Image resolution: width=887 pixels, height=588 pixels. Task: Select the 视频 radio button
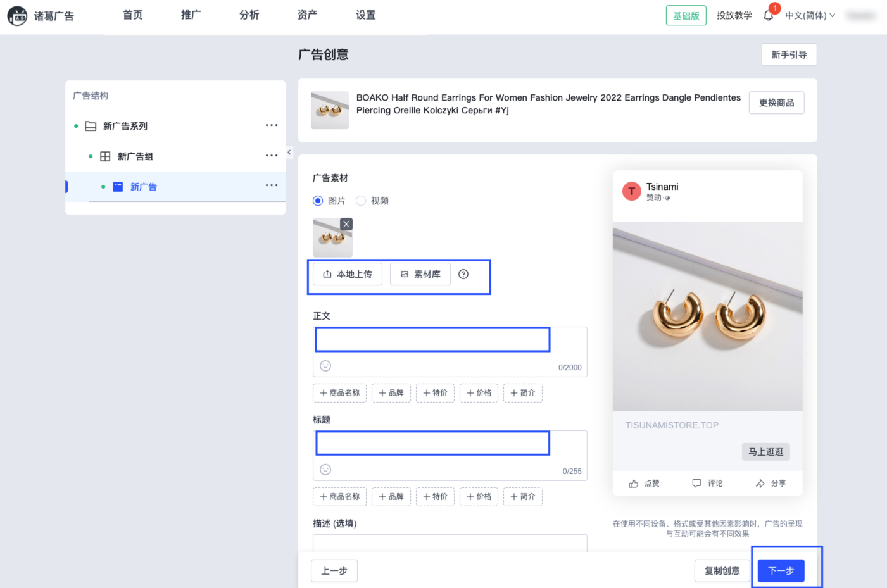point(361,201)
